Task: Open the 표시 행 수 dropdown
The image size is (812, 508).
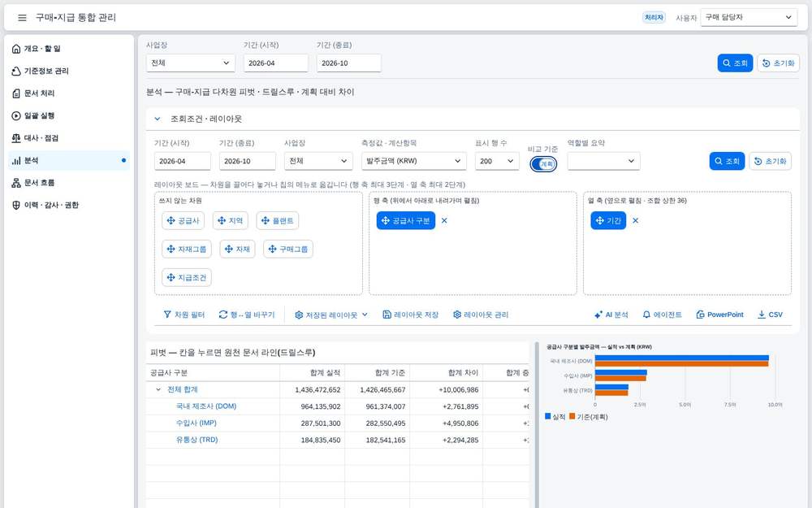Action: (x=497, y=161)
